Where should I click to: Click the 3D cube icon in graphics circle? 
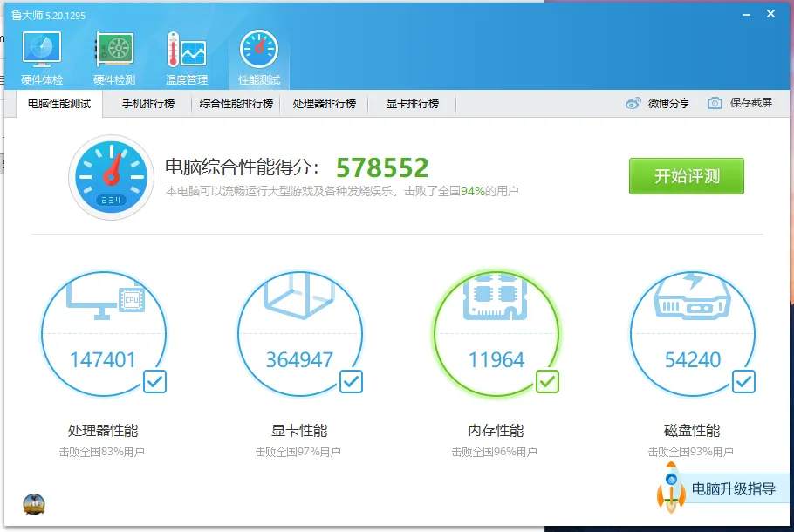[x=299, y=297]
